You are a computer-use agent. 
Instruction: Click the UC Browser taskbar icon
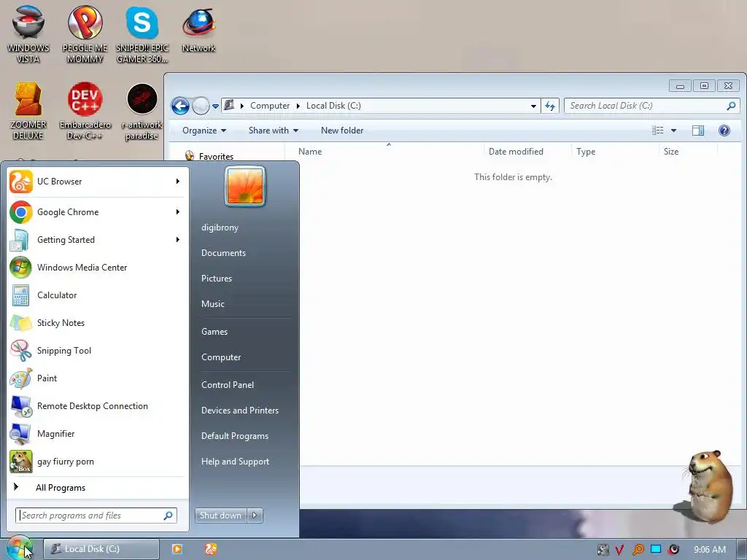pos(211,549)
